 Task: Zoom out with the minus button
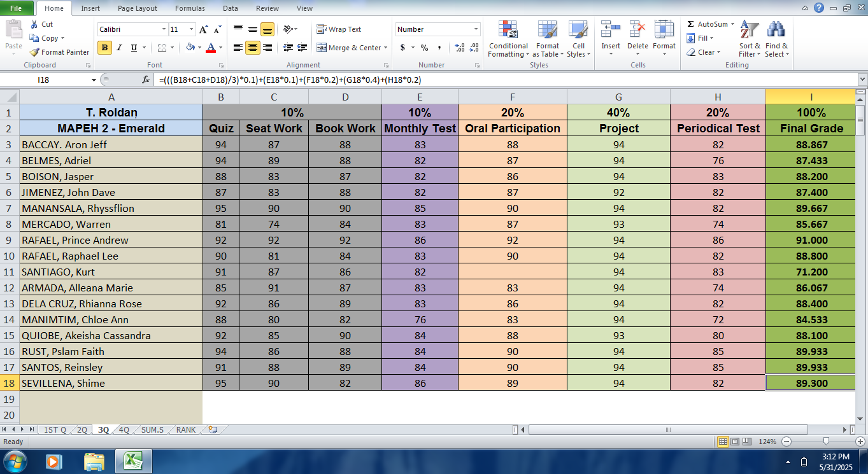(x=786, y=442)
